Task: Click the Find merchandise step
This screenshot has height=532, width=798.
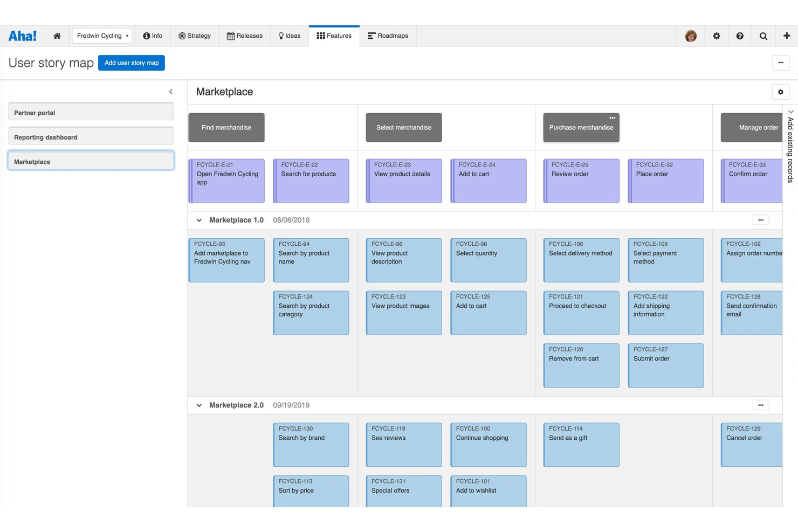Action: point(226,128)
